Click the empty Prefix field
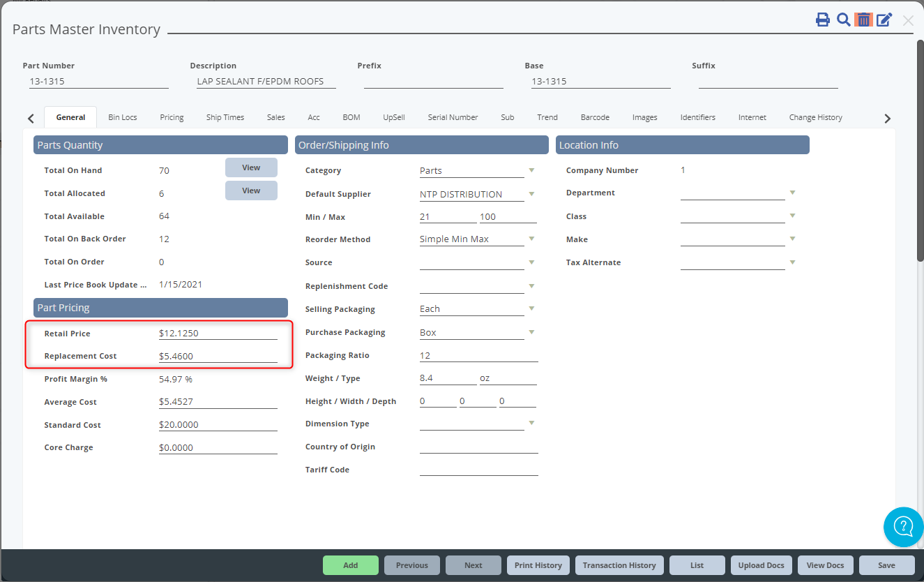Image resolution: width=924 pixels, height=582 pixels. (433, 81)
